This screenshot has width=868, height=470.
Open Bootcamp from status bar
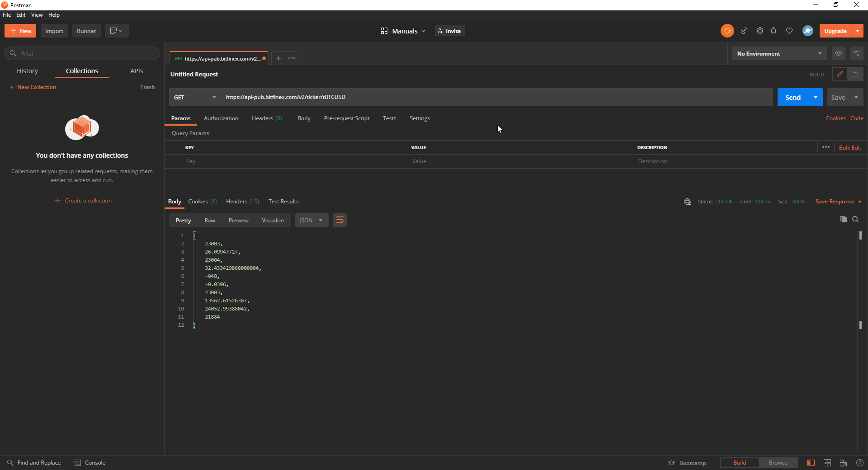pyautogui.click(x=687, y=463)
